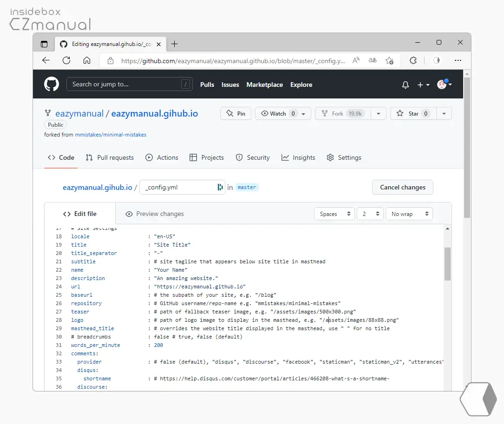
Task: Open the Code tab
Action: [61, 157]
